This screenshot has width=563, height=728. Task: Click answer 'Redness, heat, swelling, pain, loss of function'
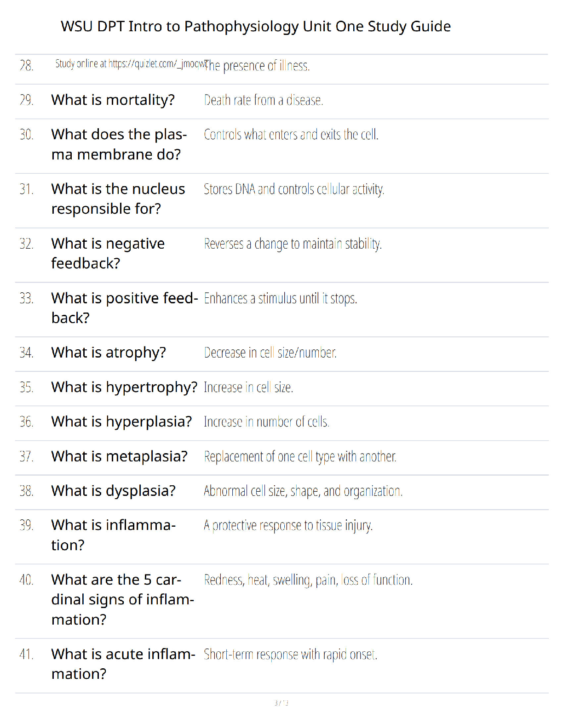(x=308, y=580)
